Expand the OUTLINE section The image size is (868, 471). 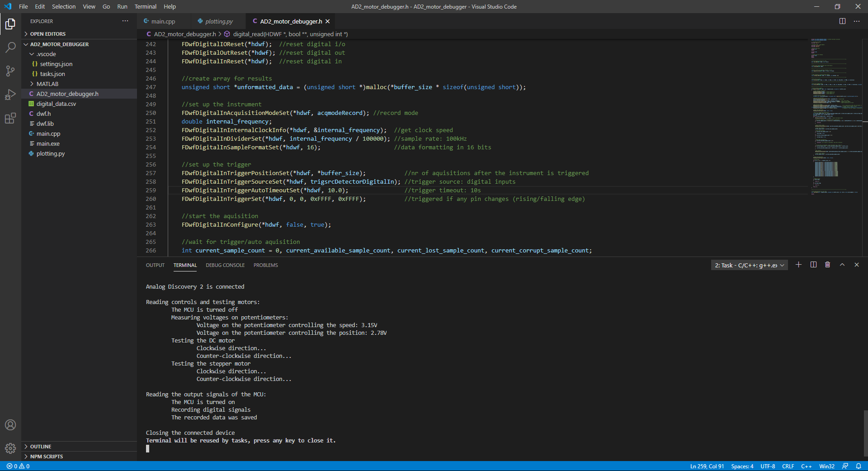79,447
